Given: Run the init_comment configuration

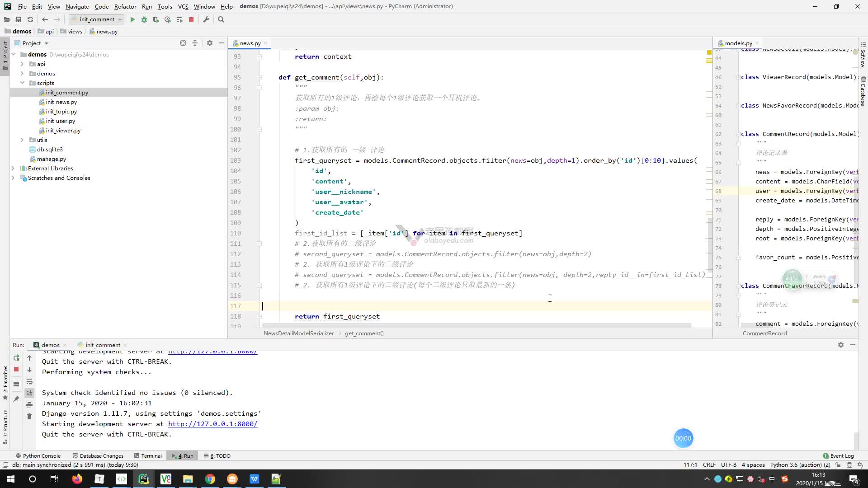Looking at the screenshot, I should (x=132, y=19).
